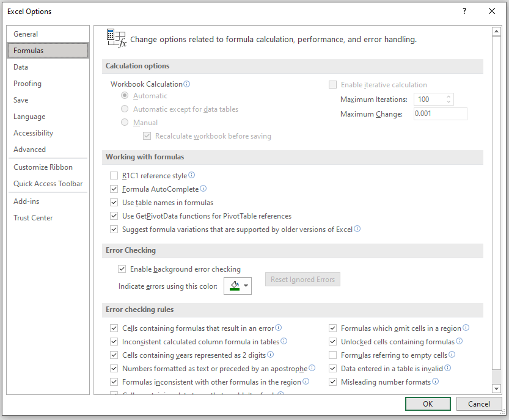Image resolution: width=509 pixels, height=420 pixels.
Task: Check Formulas referring to empty cells
Action: 333,355
